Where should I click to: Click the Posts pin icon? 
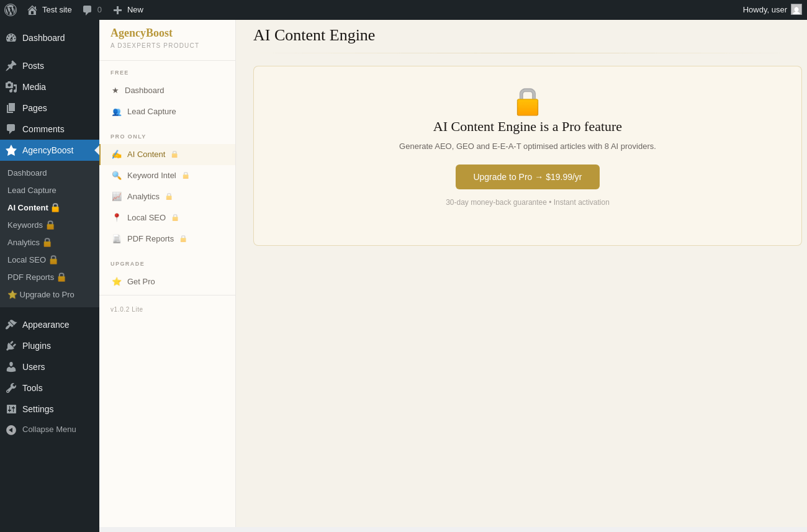pyautogui.click(x=11, y=66)
